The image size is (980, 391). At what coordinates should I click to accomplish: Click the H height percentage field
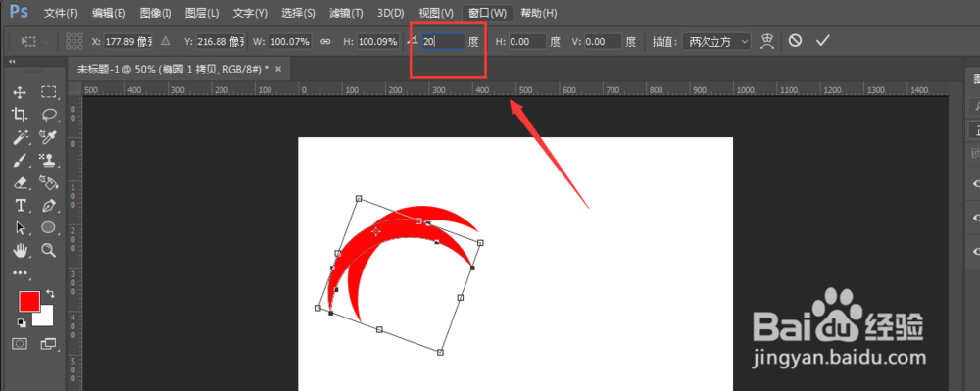[378, 42]
